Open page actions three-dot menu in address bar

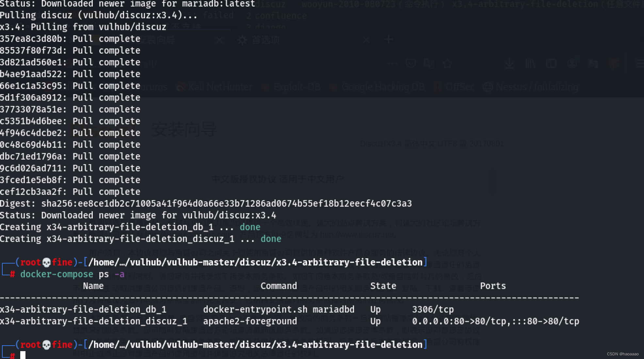(392, 63)
